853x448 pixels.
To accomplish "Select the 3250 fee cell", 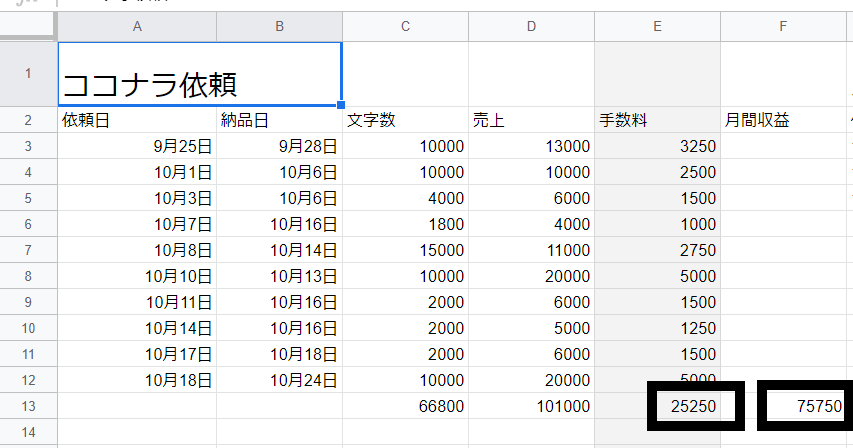I will tap(657, 146).
